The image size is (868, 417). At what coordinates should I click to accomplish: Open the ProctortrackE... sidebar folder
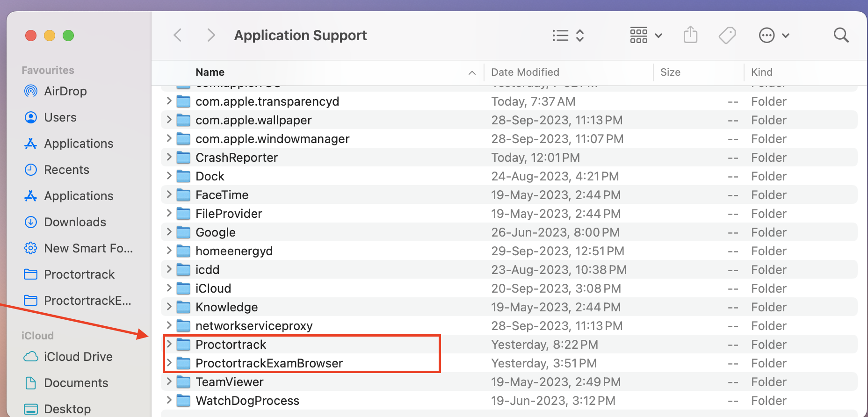coord(77,301)
